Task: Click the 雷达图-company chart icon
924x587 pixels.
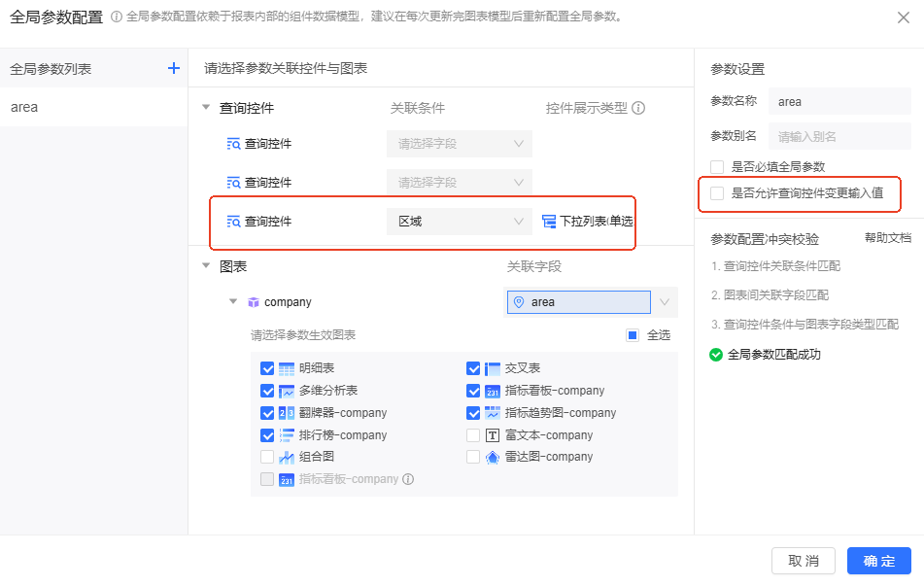Action: click(493, 457)
